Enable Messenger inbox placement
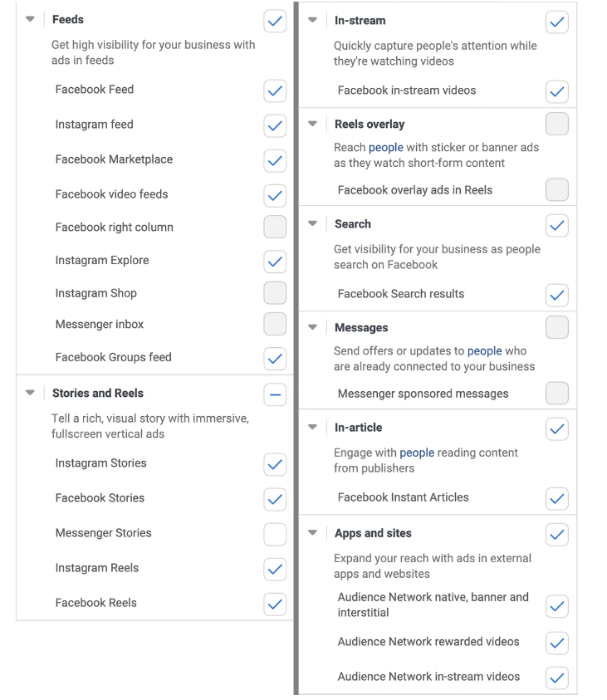The image size is (607, 700). 274,324
